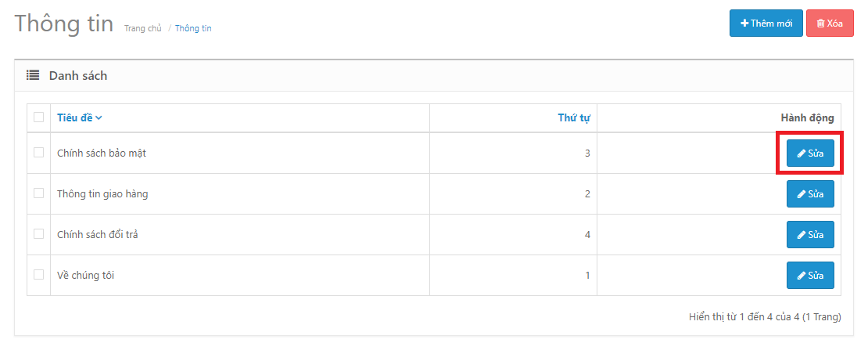Go to Trang chủ breadcrumb

tap(143, 28)
